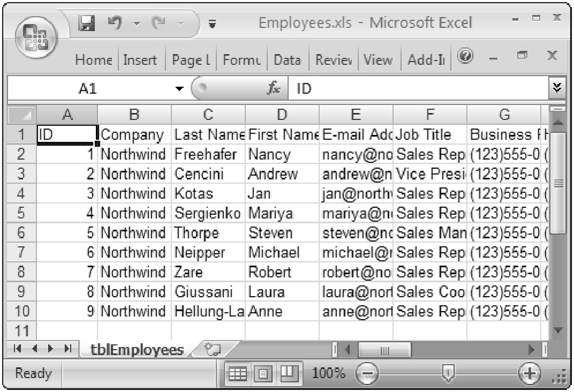Expand the Name Box dropdown arrow
This screenshot has height=392, width=574.
(180, 90)
